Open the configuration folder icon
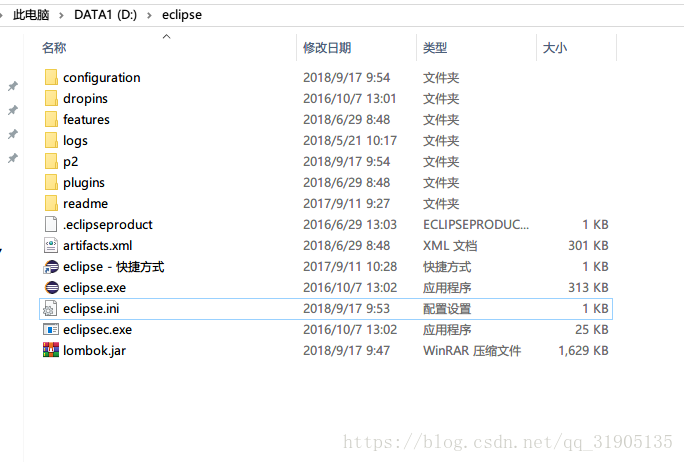The width and height of the screenshot is (684, 462). pos(51,77)
